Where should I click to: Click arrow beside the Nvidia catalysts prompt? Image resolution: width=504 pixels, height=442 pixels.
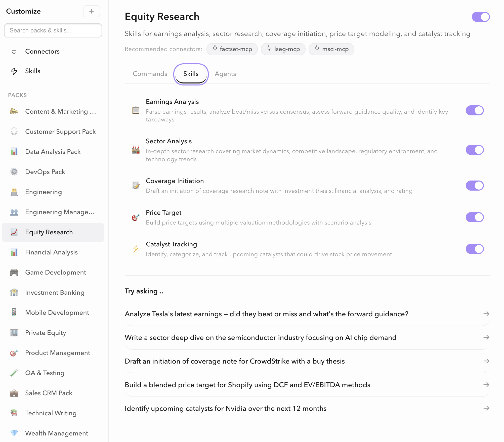coord(486,408)
